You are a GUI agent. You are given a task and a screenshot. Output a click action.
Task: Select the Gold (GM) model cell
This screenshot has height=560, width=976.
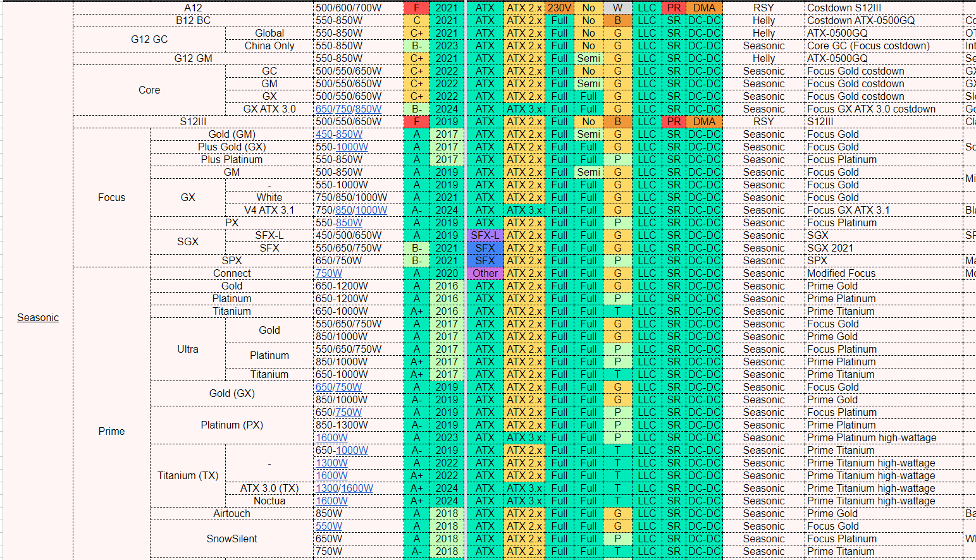click(232, 134)
